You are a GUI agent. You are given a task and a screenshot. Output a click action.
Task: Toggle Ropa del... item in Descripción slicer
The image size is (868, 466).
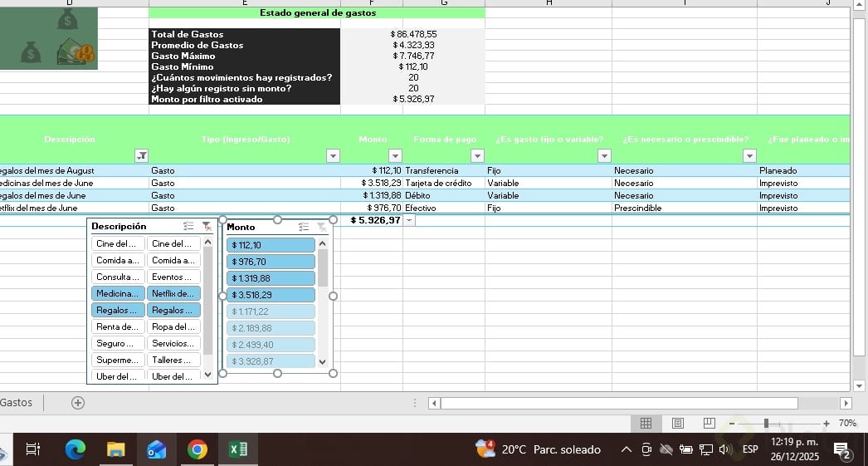pos(173,326)
